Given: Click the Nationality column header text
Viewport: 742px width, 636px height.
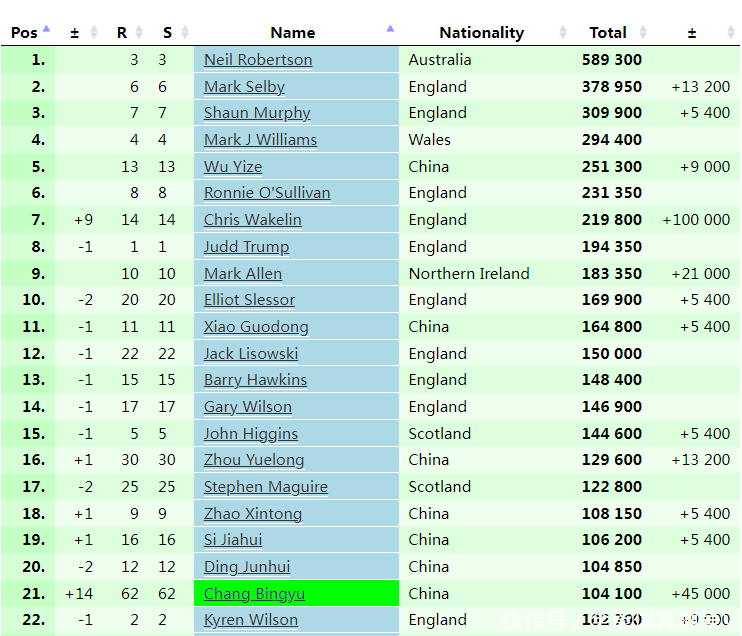Looking at the screenshot, I should [x=481, y=33].
